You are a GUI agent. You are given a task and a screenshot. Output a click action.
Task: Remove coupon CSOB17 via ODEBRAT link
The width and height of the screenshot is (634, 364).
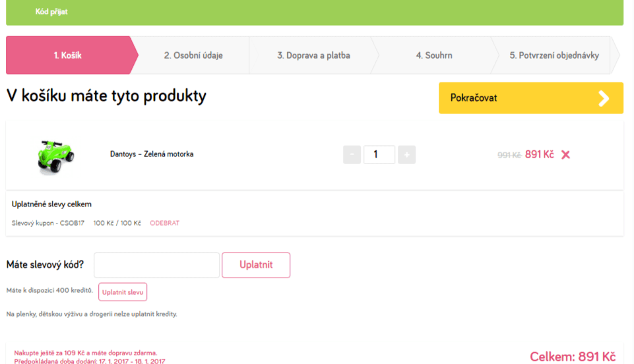pos(164,223)
